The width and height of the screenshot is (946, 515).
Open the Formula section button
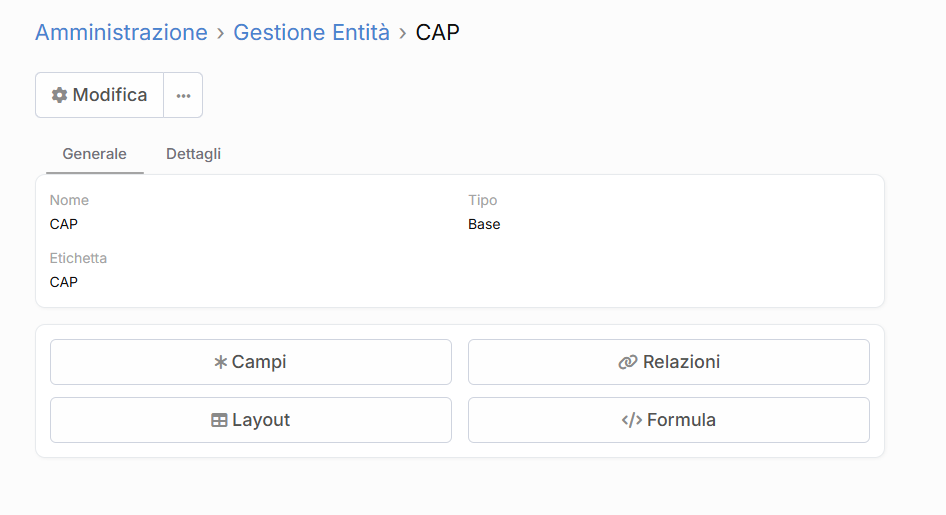[x=669, y=420]
